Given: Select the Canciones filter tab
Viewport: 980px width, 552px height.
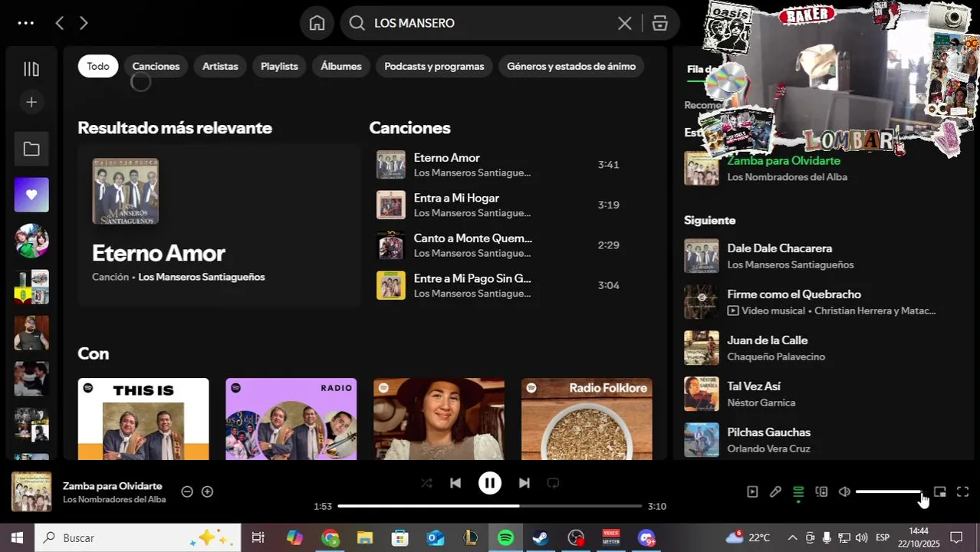Looking at the screenshot, I should click(156, 66).
